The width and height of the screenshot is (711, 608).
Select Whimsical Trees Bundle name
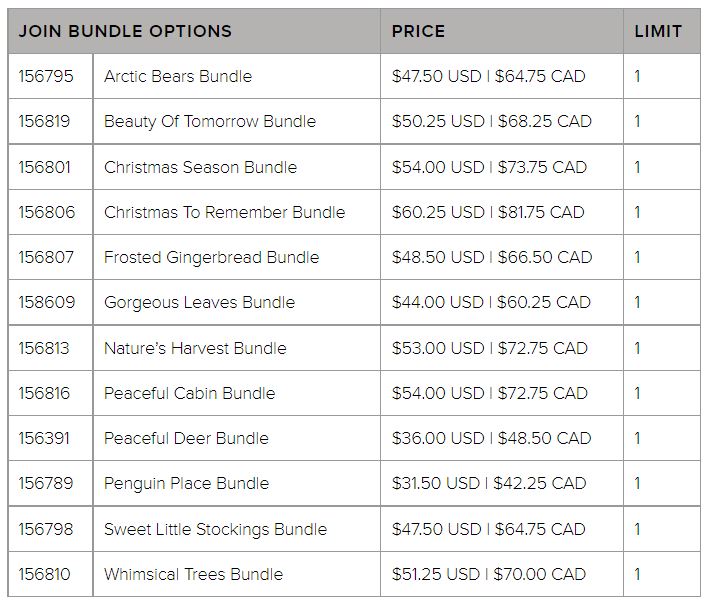193,574
